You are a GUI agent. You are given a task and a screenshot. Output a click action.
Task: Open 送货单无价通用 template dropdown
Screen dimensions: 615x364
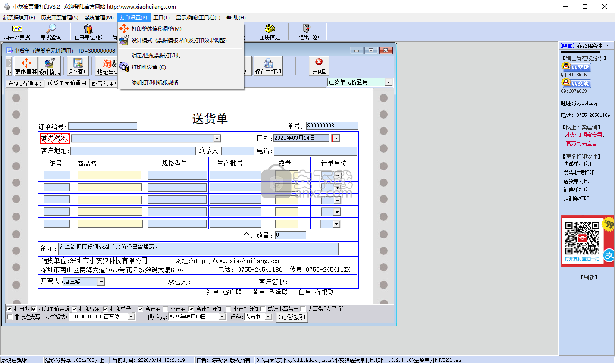pyautogui.click(x=389, y=82)
